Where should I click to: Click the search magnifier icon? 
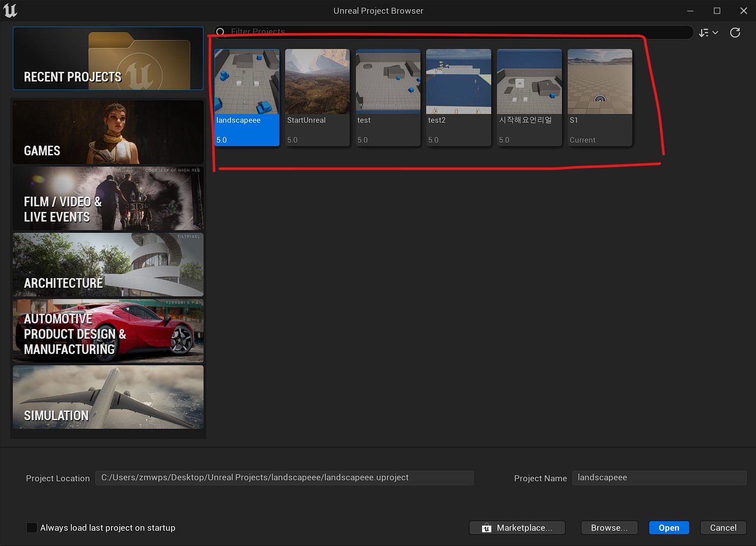point(220,32)
